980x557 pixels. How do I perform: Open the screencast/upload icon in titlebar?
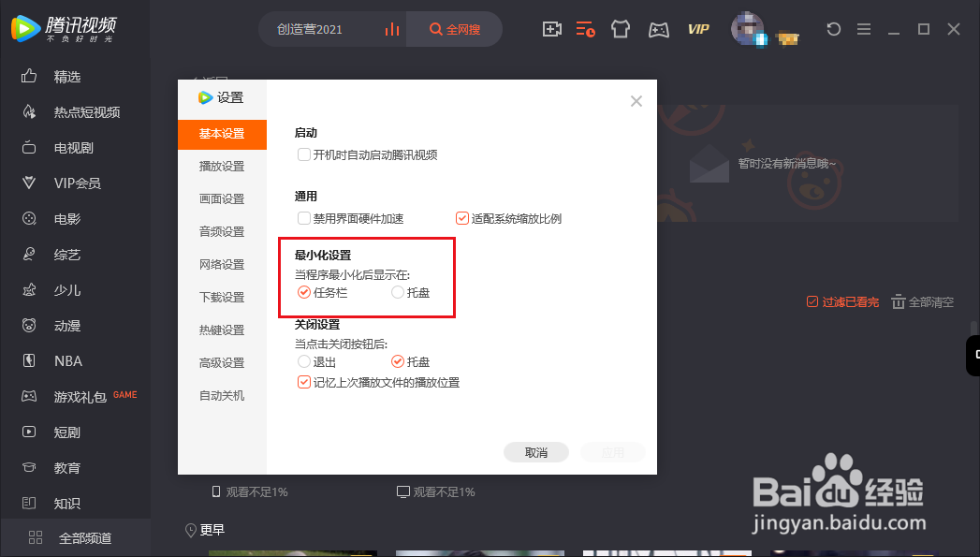551,29
